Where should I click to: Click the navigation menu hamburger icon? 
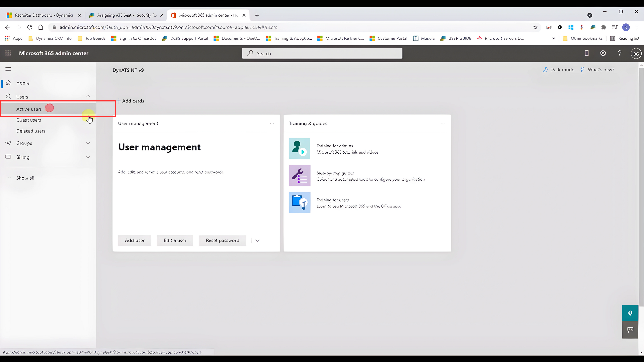[8, 69]
